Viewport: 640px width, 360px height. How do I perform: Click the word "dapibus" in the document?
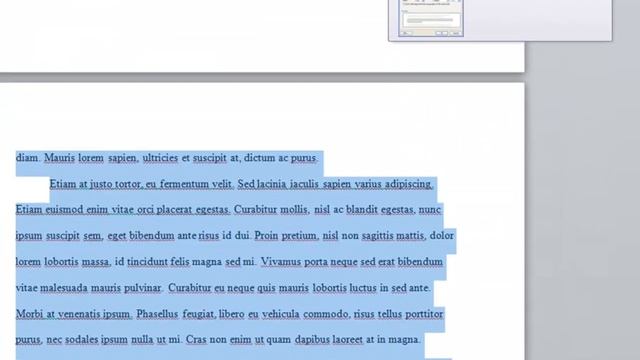(x=312, y=340)
